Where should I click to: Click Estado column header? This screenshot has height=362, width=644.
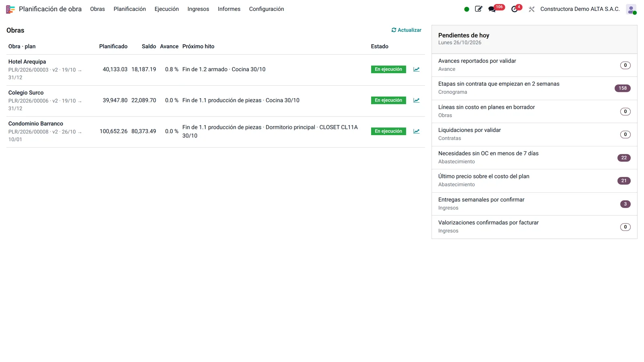point(380,47)
